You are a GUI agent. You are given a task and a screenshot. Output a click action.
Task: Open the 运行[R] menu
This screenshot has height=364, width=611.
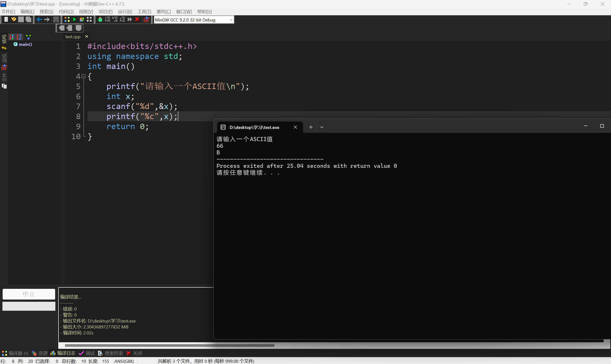pyautogui.click(x=125, y=11)
